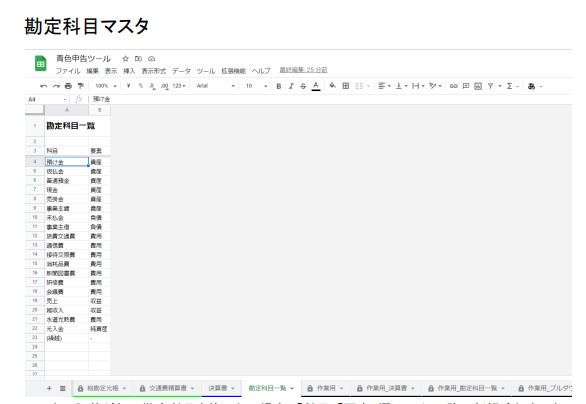Select column A header

click(67, 110)
